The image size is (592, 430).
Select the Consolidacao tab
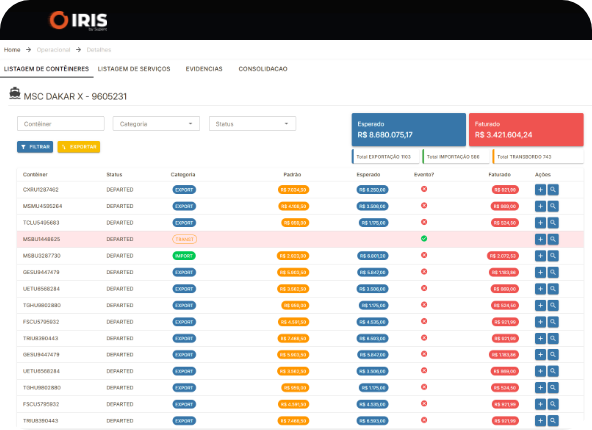(263, 69)
